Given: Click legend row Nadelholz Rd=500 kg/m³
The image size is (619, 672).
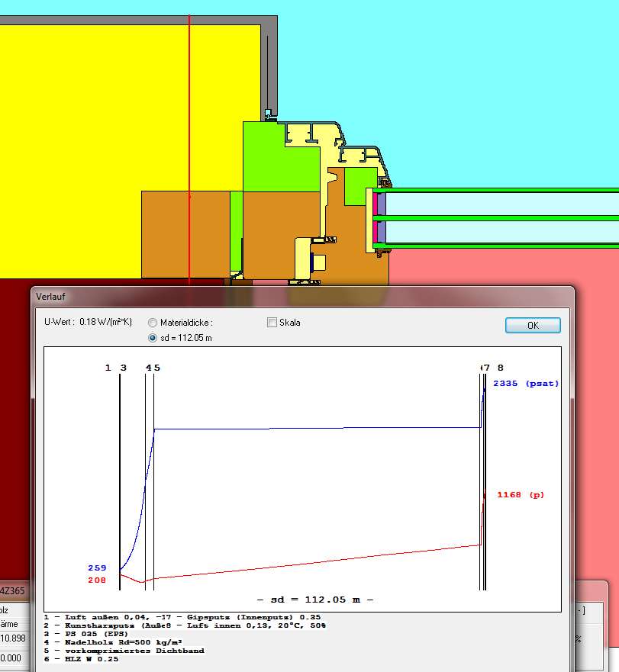Looking at the screenshot, I should (113, 642).
